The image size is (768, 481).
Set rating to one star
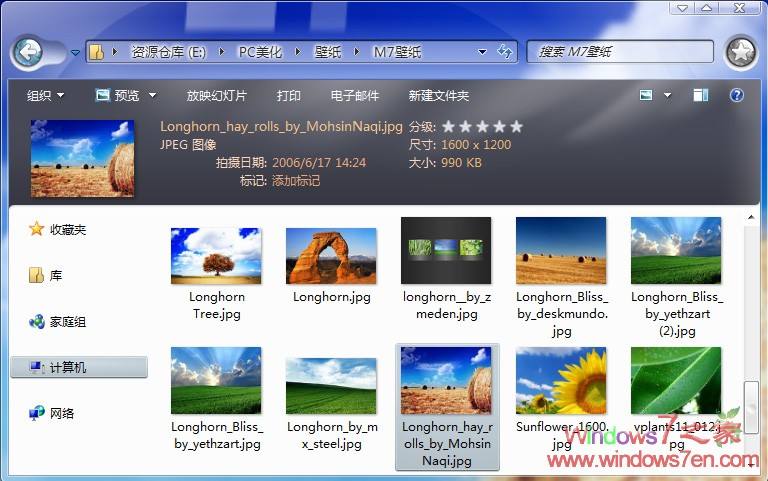[448, 127]
